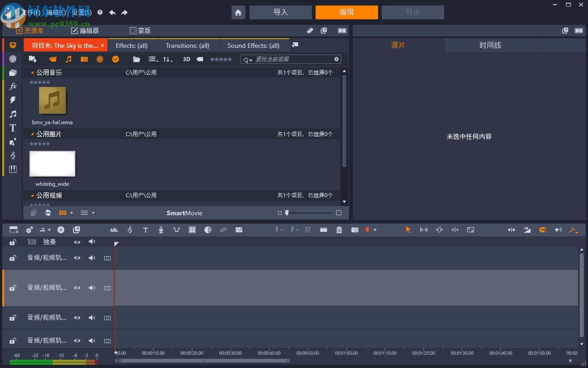Click the timeline trash delete icon
The height and width of the screenshot is (368, 588).
[x=339, y=230]
